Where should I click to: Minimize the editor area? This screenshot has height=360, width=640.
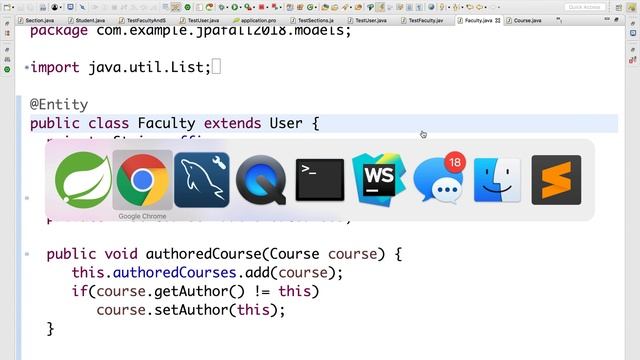(607, 19)
